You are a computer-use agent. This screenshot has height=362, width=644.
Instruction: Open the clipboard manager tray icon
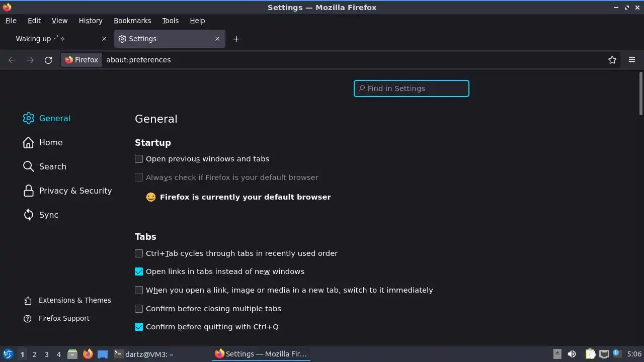click(x=590, y=354)
